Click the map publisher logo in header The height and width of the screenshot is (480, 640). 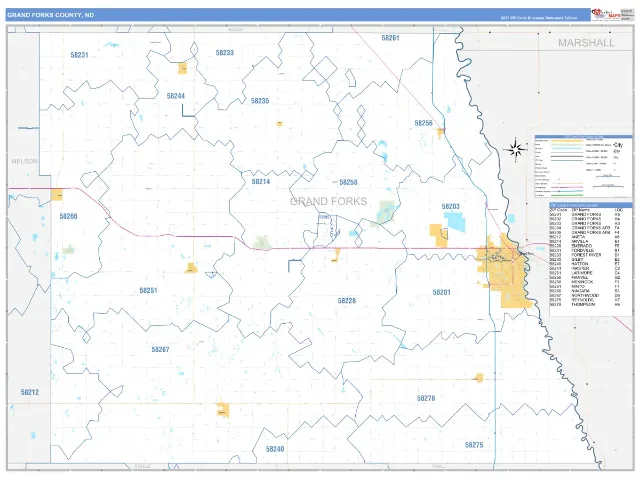point(605,14)
